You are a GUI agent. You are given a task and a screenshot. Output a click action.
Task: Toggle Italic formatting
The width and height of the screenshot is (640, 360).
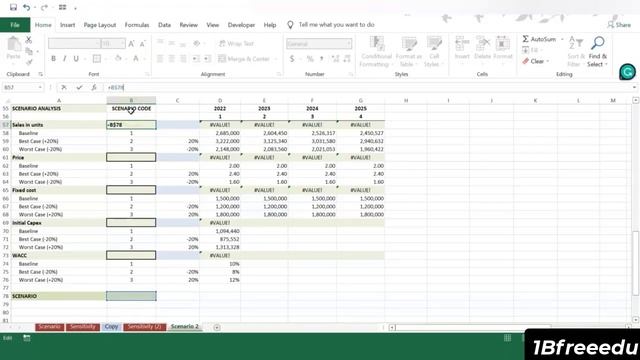(64, 59)
